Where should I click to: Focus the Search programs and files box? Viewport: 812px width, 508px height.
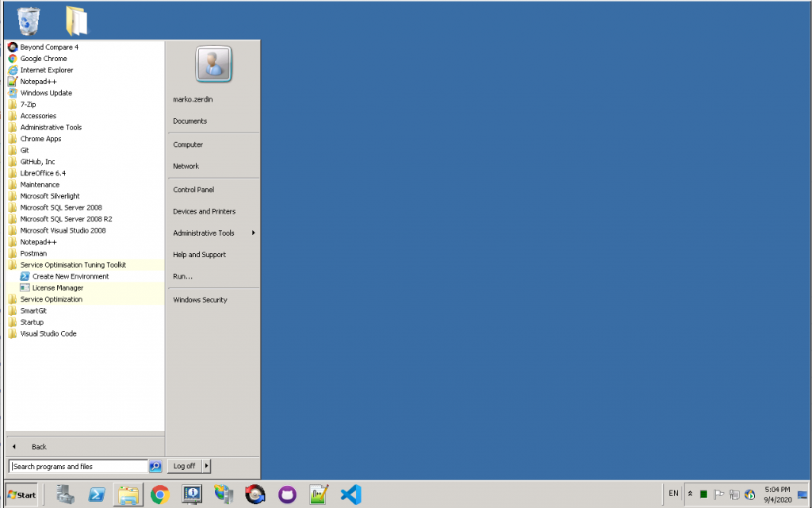[x=79, y=467]
